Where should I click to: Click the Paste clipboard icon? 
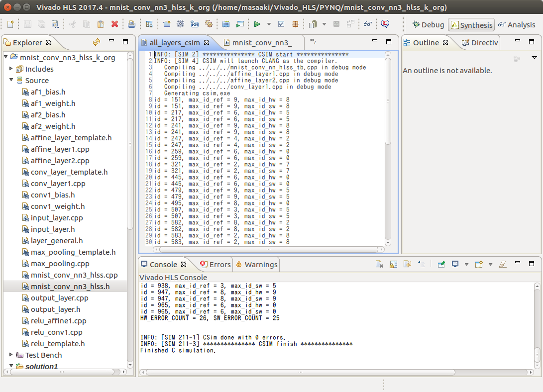[101, 24]
